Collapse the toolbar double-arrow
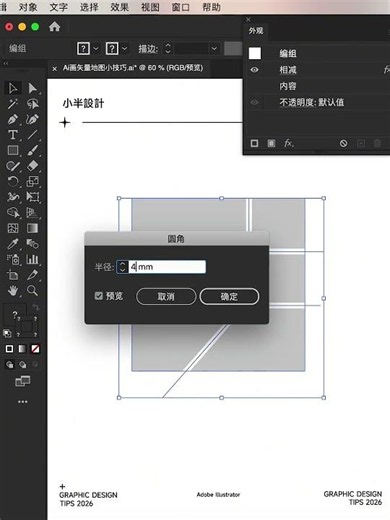The width and height of the screenshot is (390, 520). click(5, 63)
